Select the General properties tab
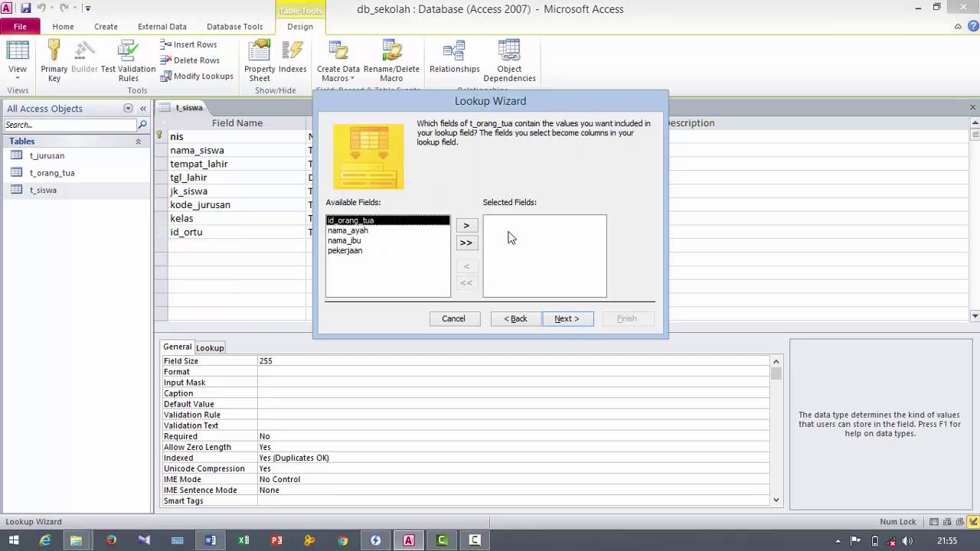The width and height of the screenshot is (980, 551). coord(178,347)
